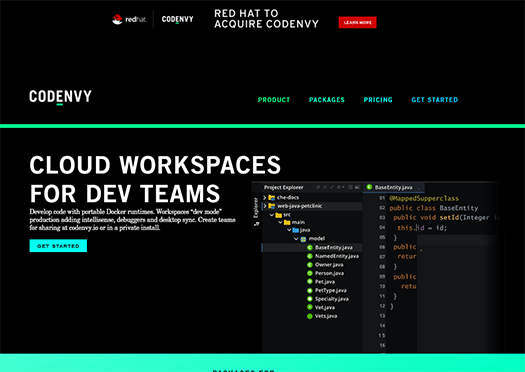Image resolution: width=525 pixels, height=372 pixels.
Task: Select the src folder label
Action: pyautogui.click(x=287, y=215)
